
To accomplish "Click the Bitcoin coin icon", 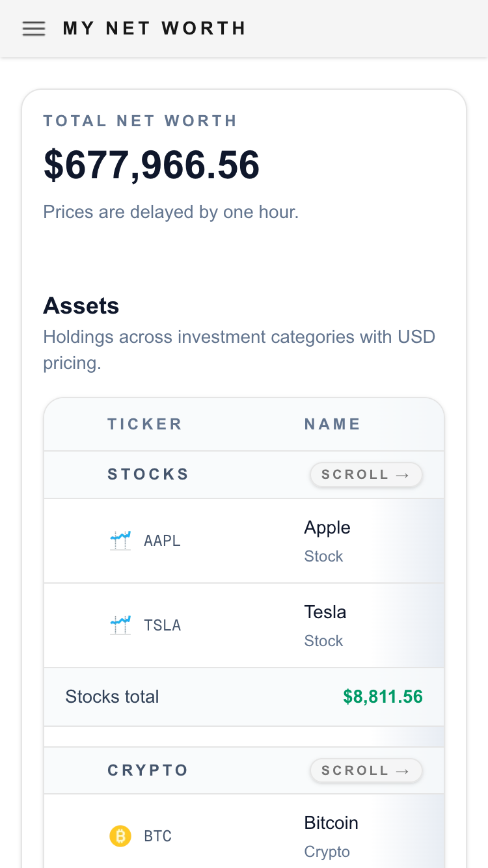I will pos(120,835).
